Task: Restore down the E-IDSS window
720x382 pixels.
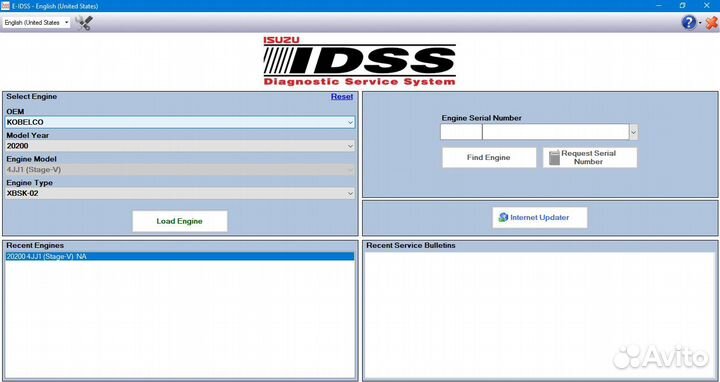Action: point(682,6)
